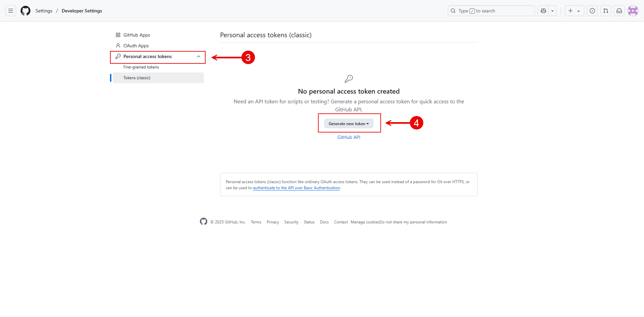Open Generate new token dropdown

[348, 124]
